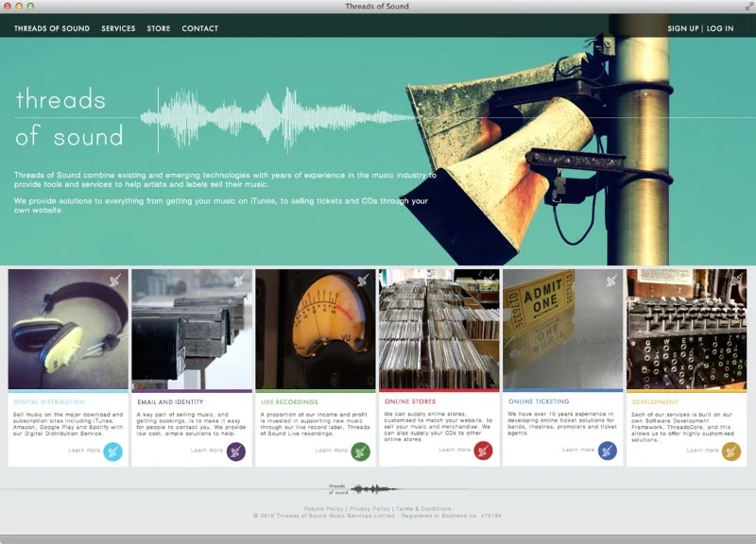756x544 pixels.
Task: Open the Refund Policy footer link
Action: (x=323, y=509)
